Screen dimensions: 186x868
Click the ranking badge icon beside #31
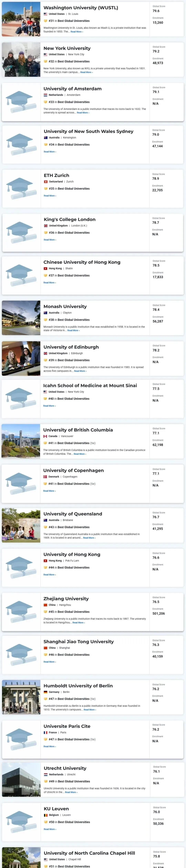pos(46,21)
